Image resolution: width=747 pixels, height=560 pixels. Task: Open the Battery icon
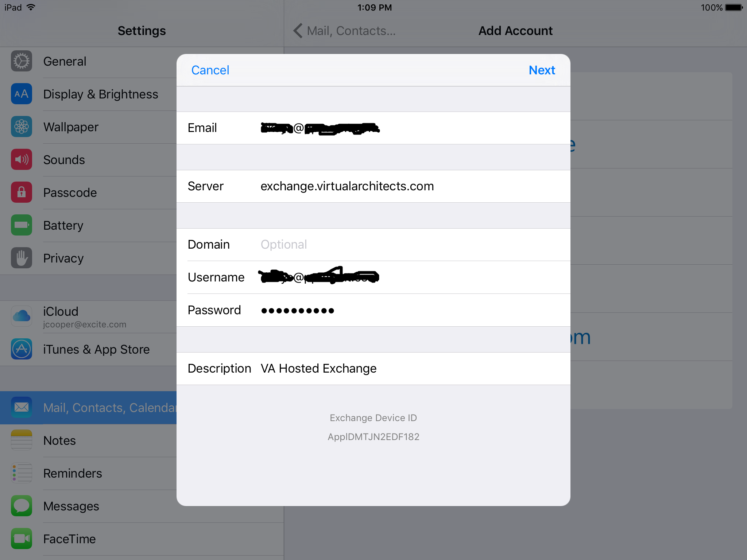click(x=22, y=225)
